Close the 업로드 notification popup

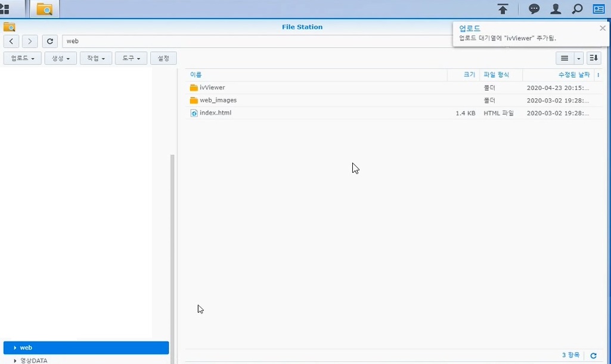pos(603,28)
